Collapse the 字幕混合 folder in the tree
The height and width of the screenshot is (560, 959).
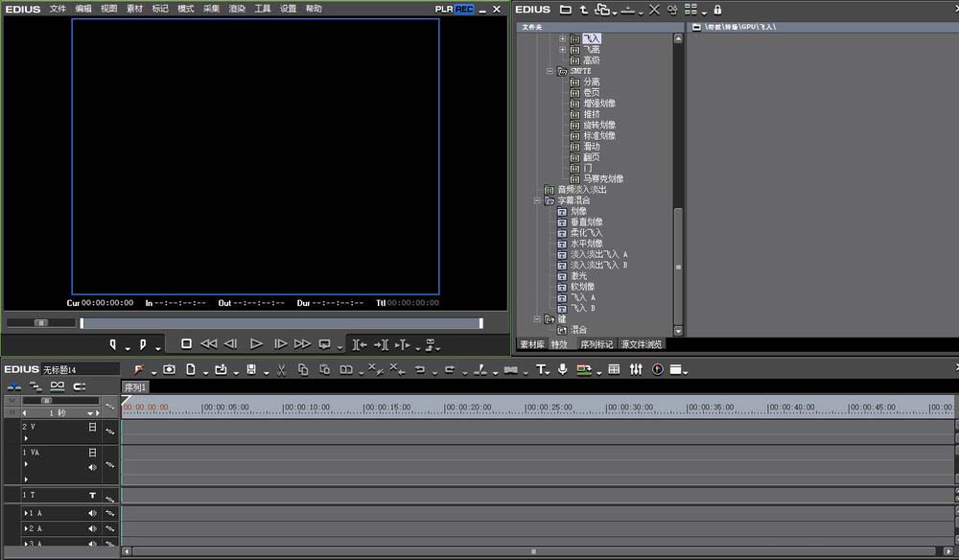click(538, 200)
